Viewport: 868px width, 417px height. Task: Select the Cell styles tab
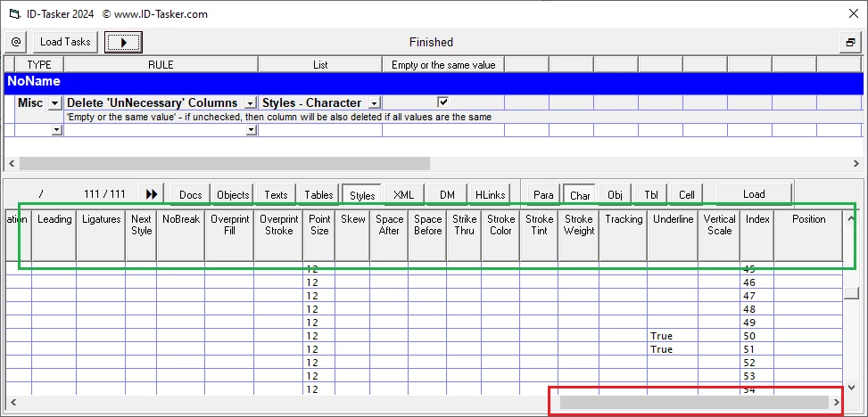(x=687, y=194)
